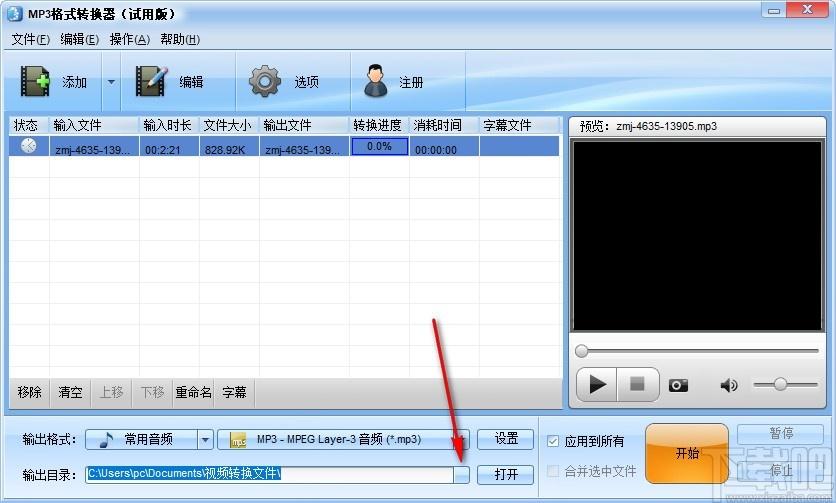Click the 828.92K file size cell
This screenshot has width=836, height=503.
[229, 146]
